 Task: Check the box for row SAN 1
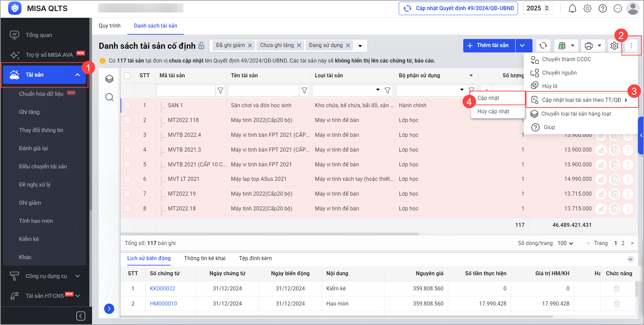click(127, 106)
